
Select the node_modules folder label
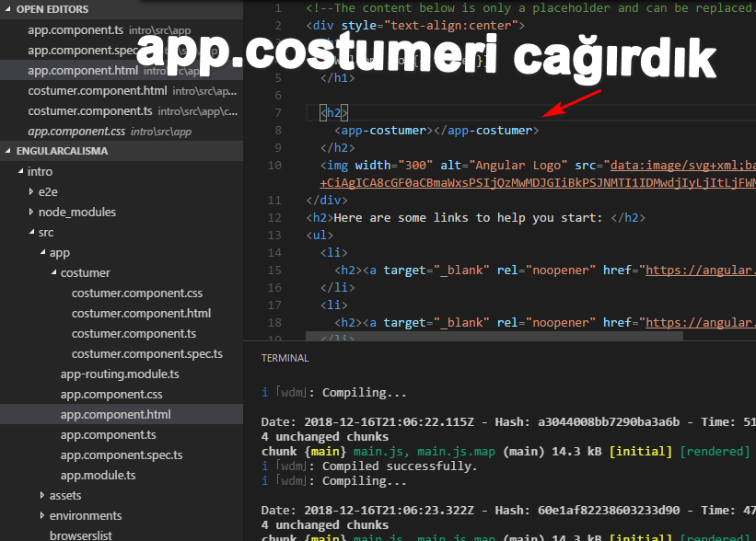77,212
